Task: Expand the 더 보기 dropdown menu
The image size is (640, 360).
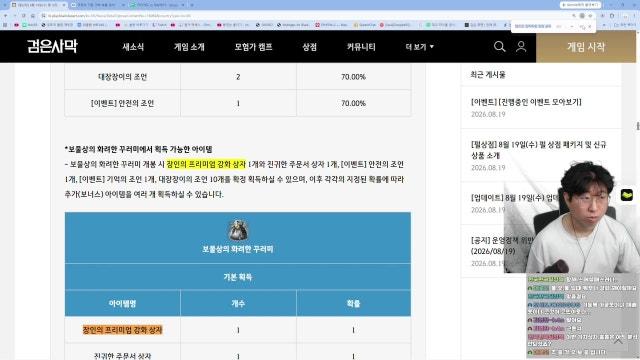Action: 420,47
